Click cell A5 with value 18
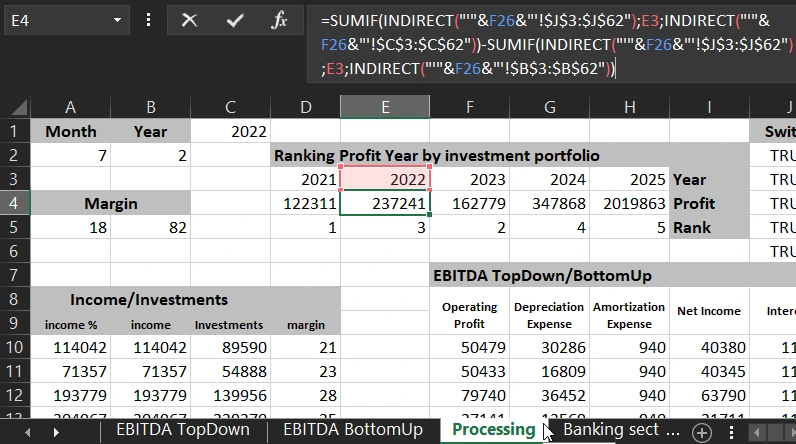 click(71, 227)
